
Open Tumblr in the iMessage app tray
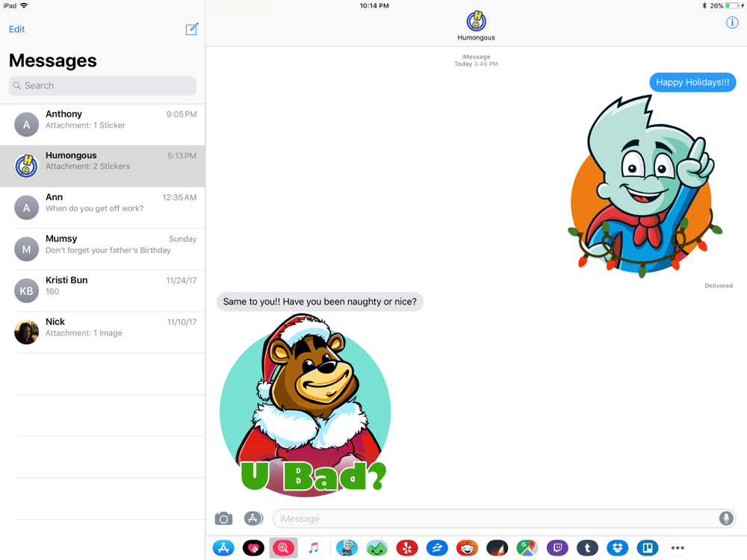pos(587,547)
